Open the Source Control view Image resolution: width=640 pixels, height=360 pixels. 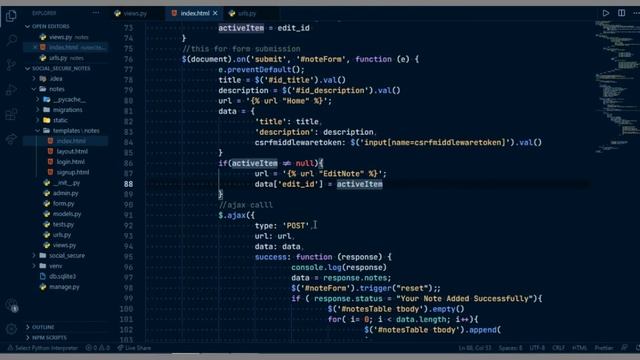[11, 64]
